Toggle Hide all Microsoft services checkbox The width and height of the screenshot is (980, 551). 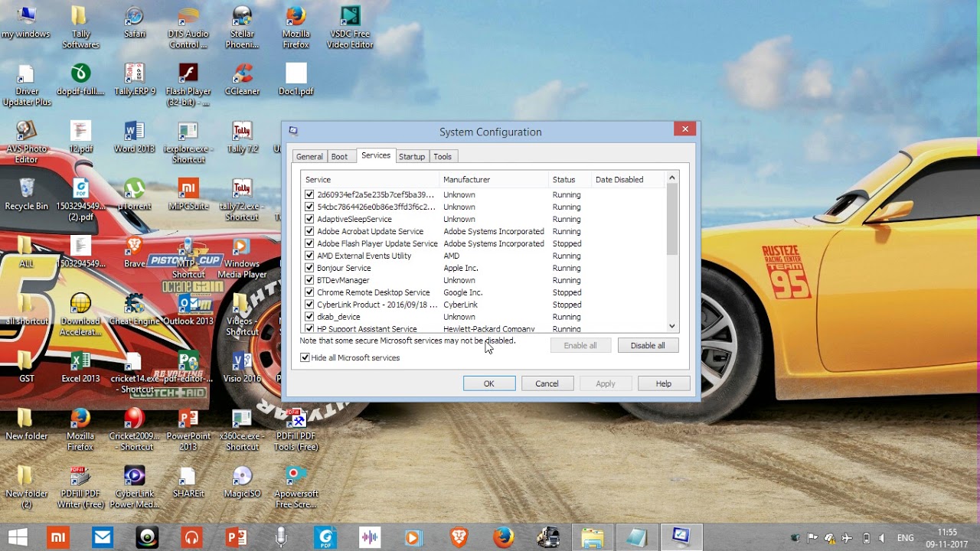point(305,357)
